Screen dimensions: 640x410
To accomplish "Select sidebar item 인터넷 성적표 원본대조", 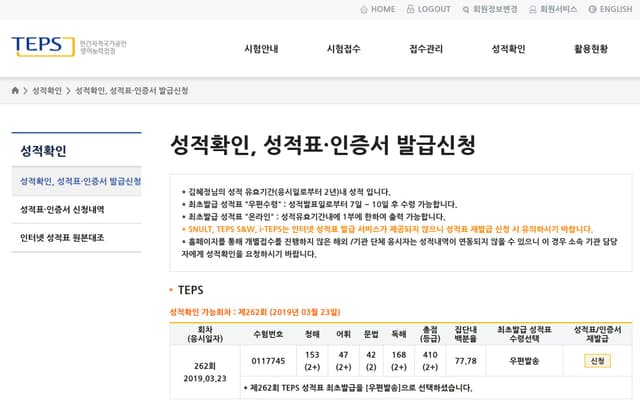I will (76, 237).
